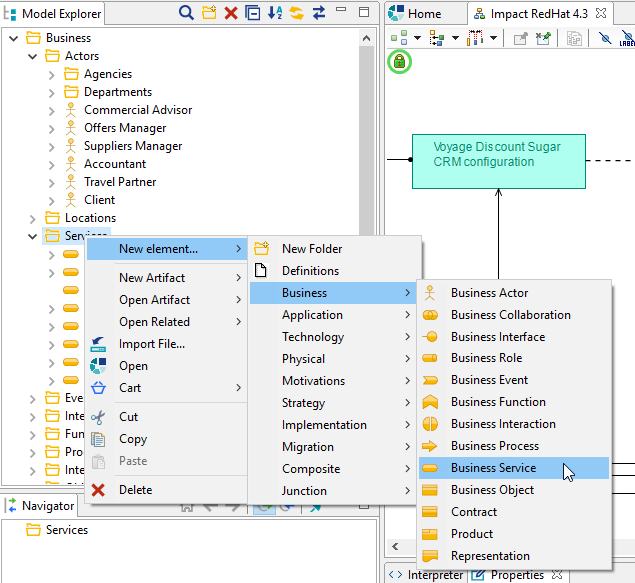
Task: Toggle link with editor arrows icon
Action: pyautogui.click(x=319, y=13)
